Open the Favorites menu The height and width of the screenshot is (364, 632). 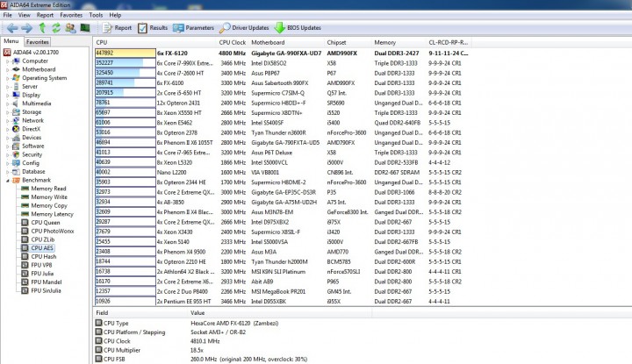coord(71,15)
